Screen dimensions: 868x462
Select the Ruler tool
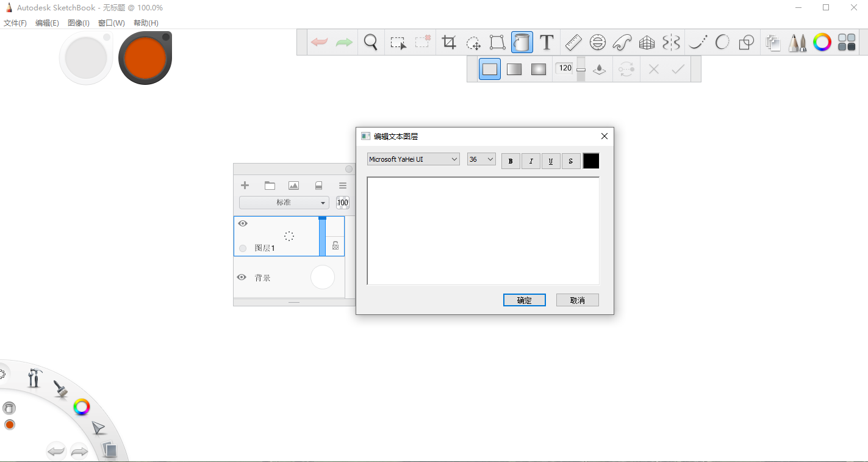(573, 42)
